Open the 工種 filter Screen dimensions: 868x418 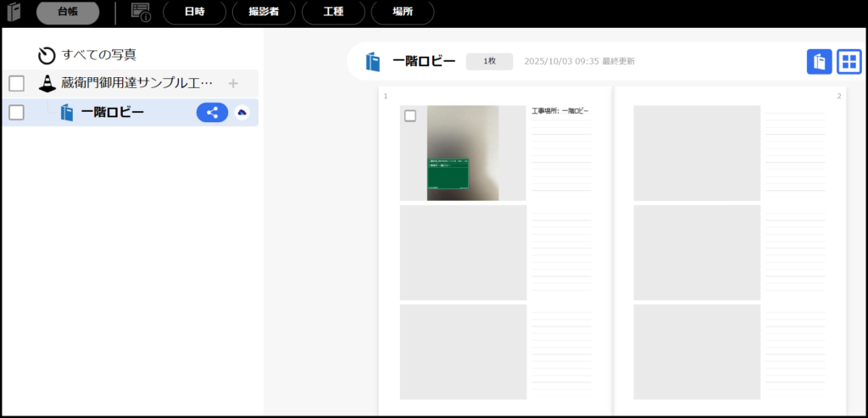point(333,12)
